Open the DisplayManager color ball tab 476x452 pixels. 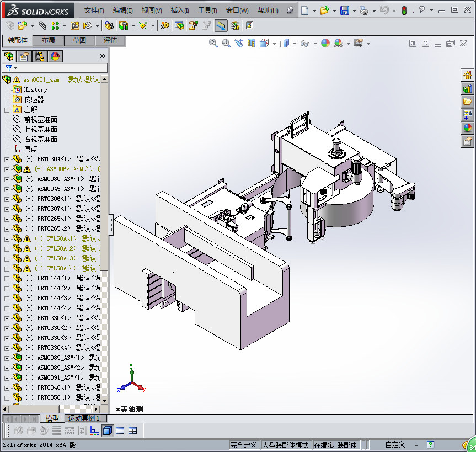pyautogui.click(x=55, y=56)
